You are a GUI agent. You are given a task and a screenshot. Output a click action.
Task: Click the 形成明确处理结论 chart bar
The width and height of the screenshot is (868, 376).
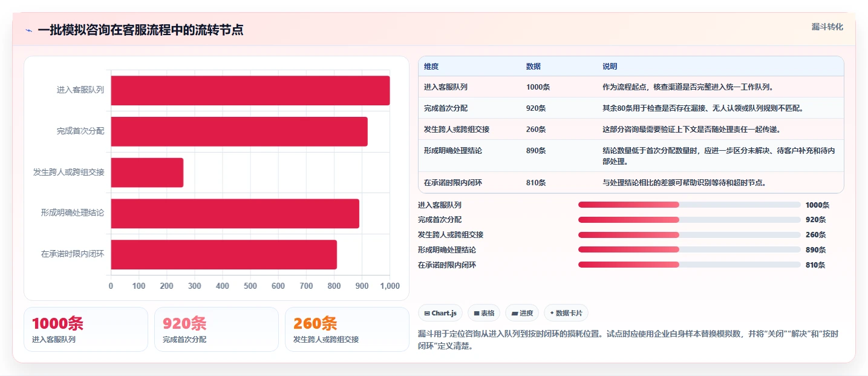[x=235, y=213]
